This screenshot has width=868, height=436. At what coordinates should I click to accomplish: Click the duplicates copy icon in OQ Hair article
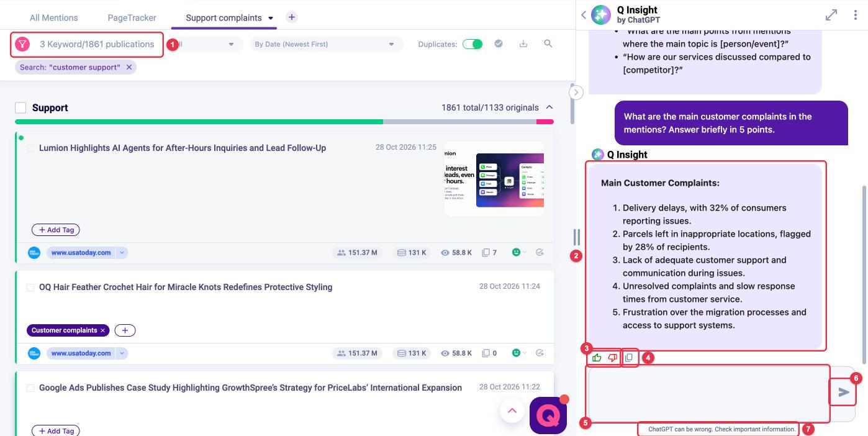[x=486, y=353]
